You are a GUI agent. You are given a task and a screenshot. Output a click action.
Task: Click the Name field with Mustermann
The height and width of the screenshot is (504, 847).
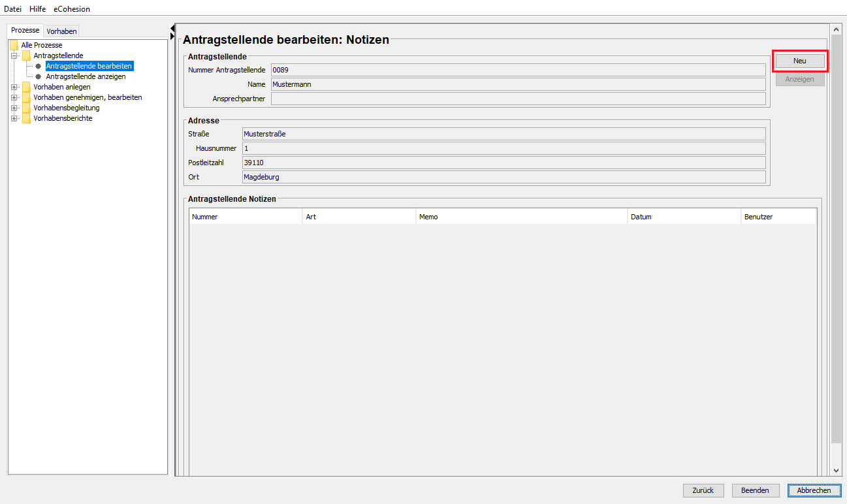[518, 84]
